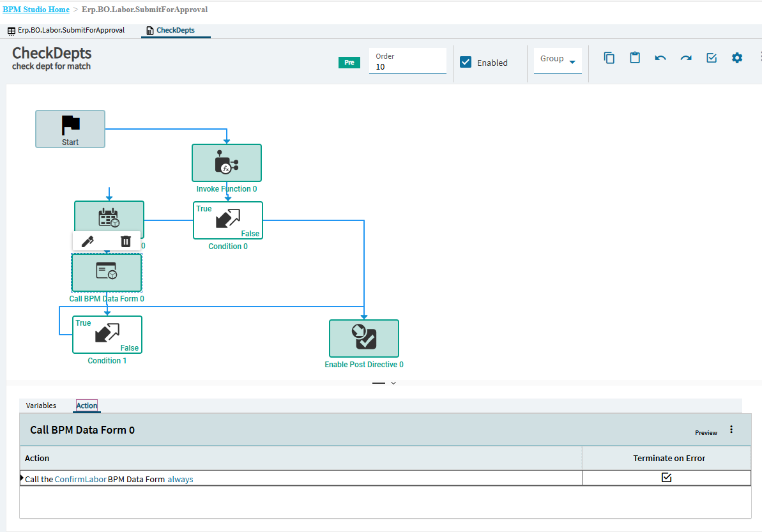Undo the last change
The width and height of the screenshot is (762, 532).
point(660,58)
